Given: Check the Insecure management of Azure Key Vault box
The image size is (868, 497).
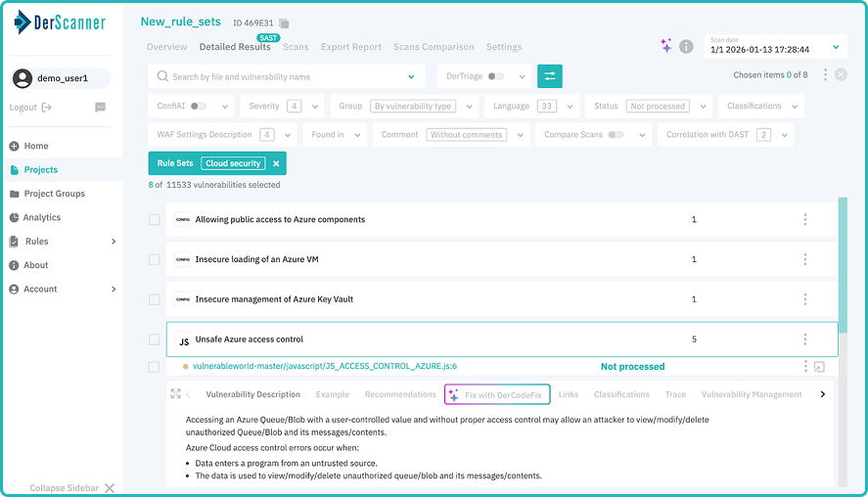Looking at the screenshot, I should (155, 299).
